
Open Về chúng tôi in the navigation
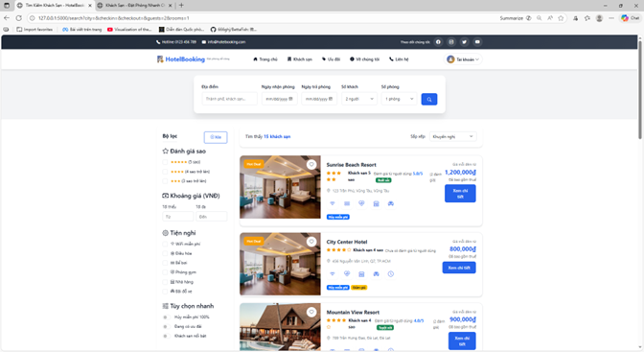coord(365,59)
